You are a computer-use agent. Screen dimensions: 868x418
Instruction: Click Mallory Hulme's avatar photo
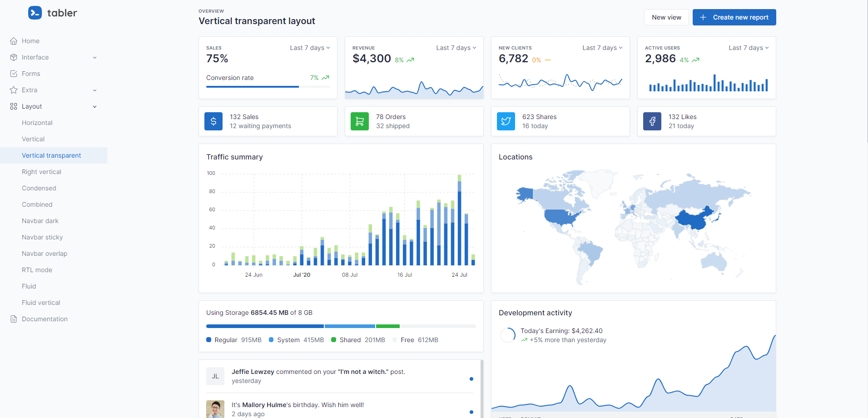point(215,409)
